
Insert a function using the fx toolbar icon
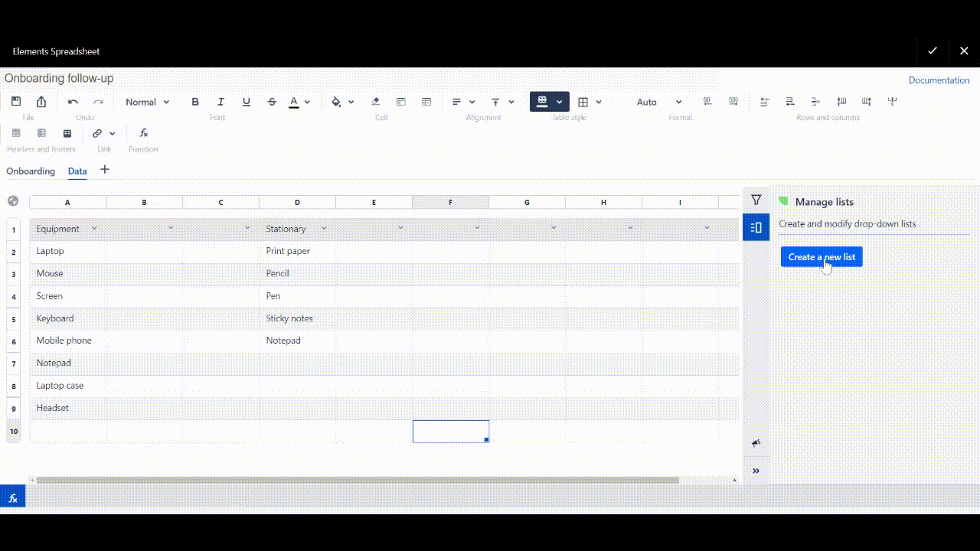pyautogui.click(x=143, y=133)
